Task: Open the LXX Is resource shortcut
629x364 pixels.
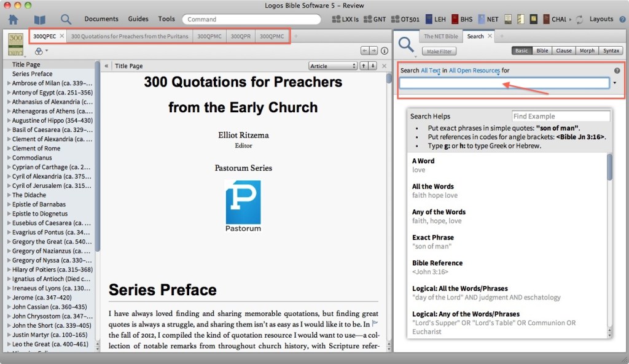Action: pos(345,19)
